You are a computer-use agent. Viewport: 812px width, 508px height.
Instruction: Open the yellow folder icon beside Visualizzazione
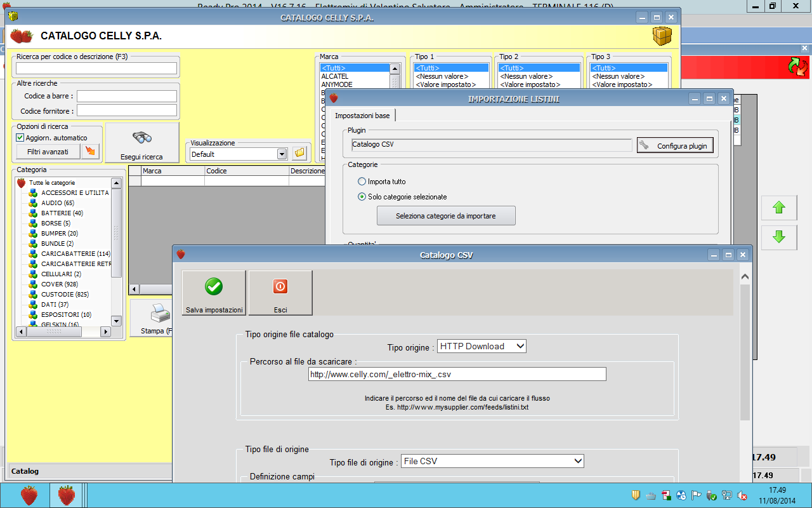(x=299, y=153)
